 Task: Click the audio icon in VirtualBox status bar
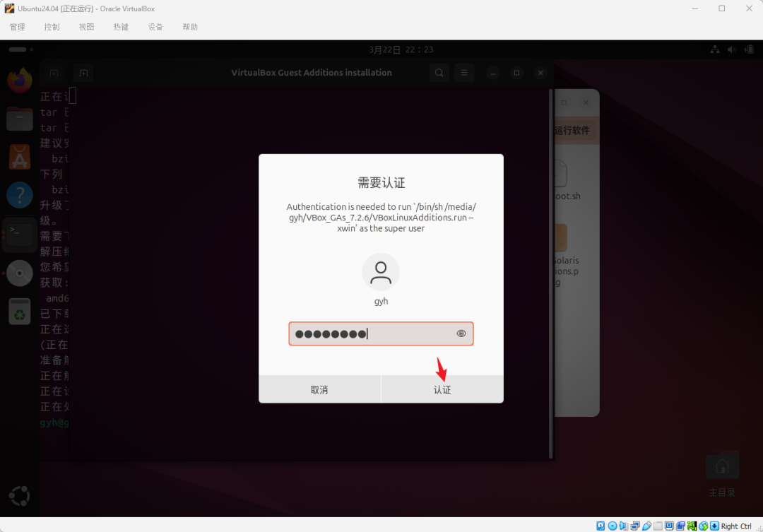[622, 526]
